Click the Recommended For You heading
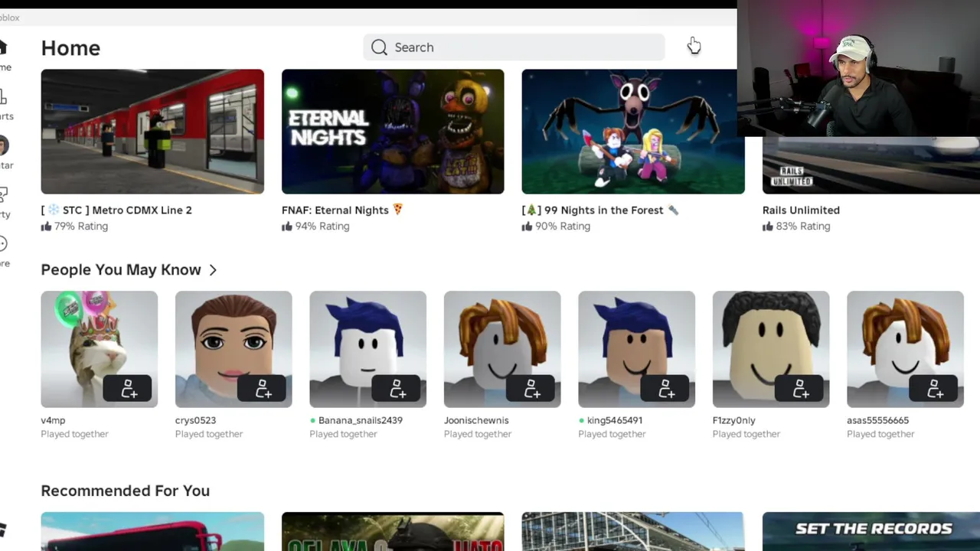Viewport: 980px width, 551px height. pos(126,491)
